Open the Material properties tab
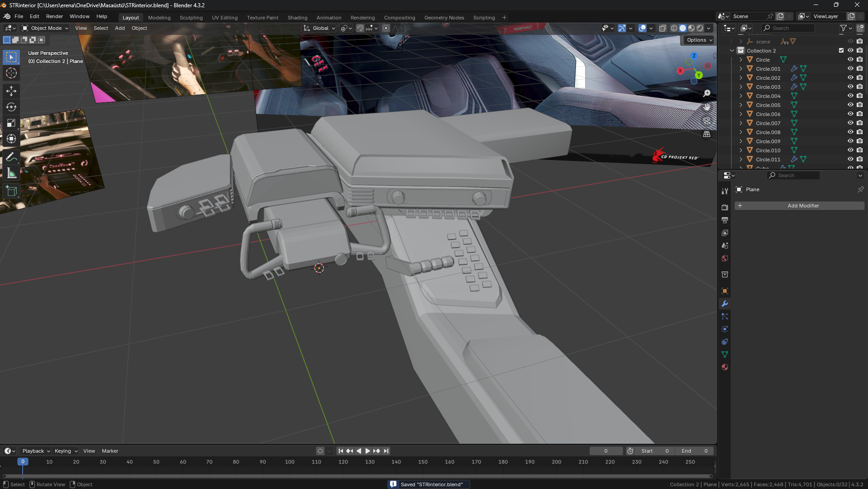This screenshot has width=868, height=489. coord(725,367)
